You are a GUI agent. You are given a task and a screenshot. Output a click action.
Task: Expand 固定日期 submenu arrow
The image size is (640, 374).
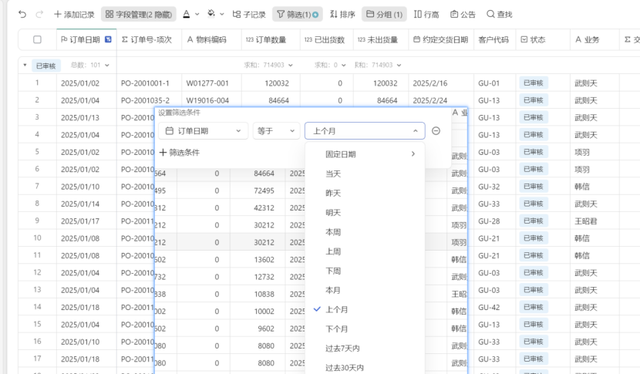tap(413, 154)
